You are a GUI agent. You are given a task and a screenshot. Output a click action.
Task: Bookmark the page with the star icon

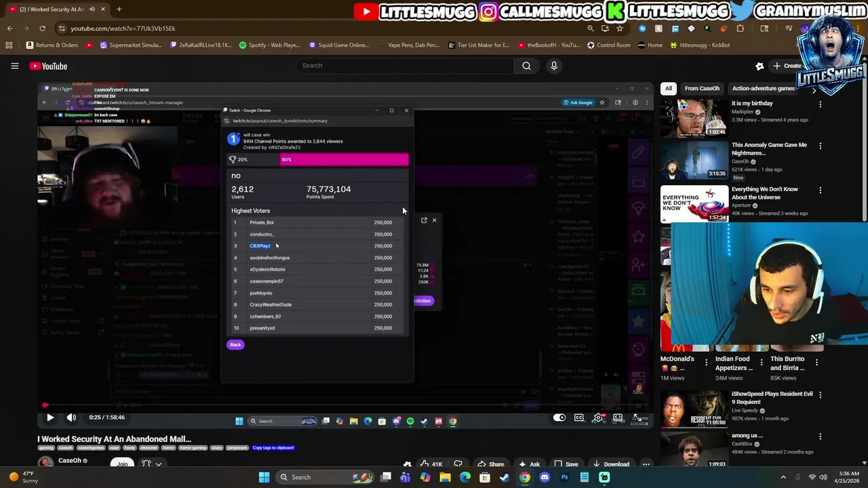click(619, 28)
